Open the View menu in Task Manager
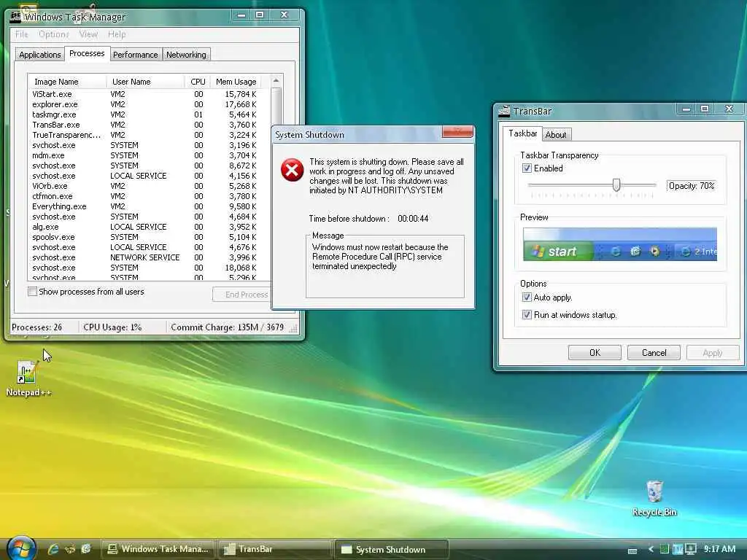This screenshot has width=747, height=560. (88, 34)
